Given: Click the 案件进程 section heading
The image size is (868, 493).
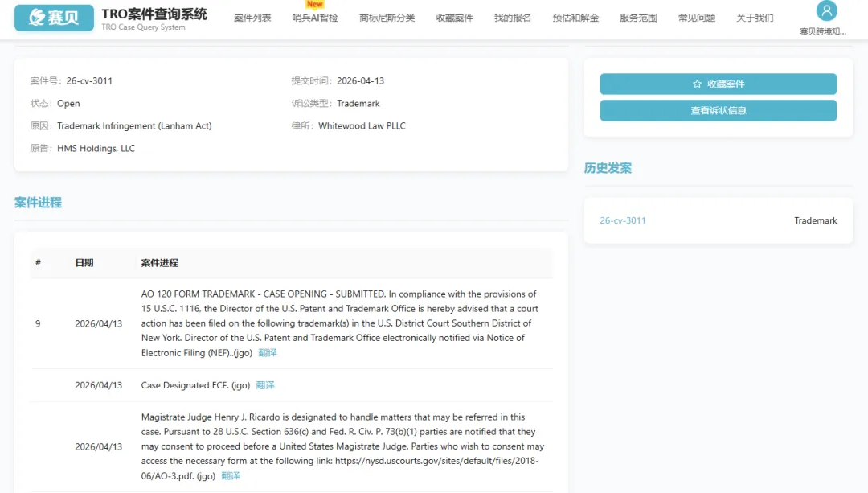Looking at the screenshot, I should coord(39,203).
